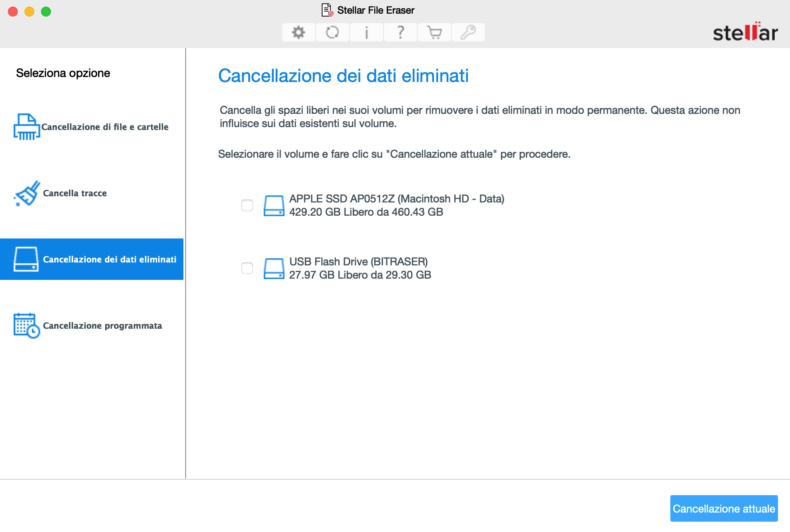Viewport: 790px width, 532px height.
Task: Tick the USB Flash Drive (BITRASER) checkbox
Action: click(247, 268)
